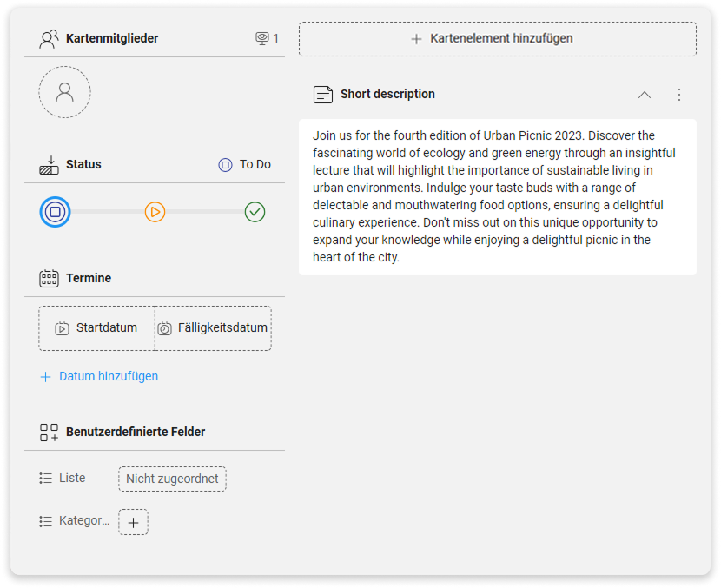Click the Status heading text
The image size is (721, 588).
point(83,164)
